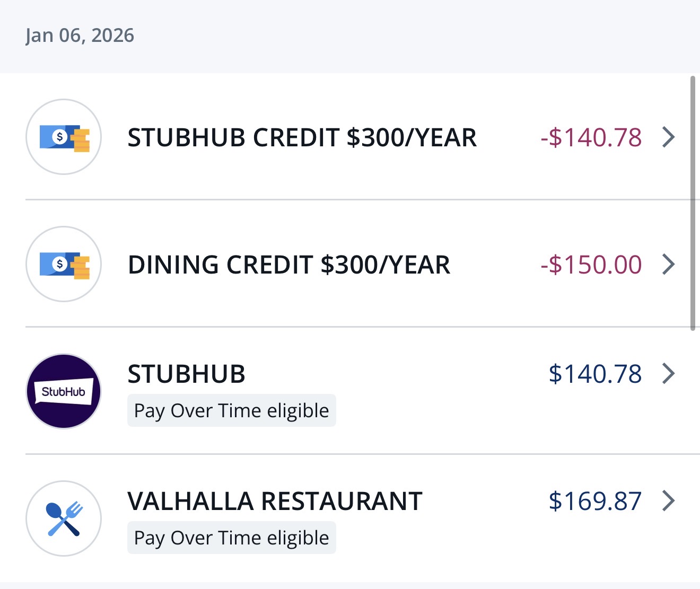700x589 pixels.
Task: Click the Jan 06, 2026 date header
Action: (x=80, y=36)
